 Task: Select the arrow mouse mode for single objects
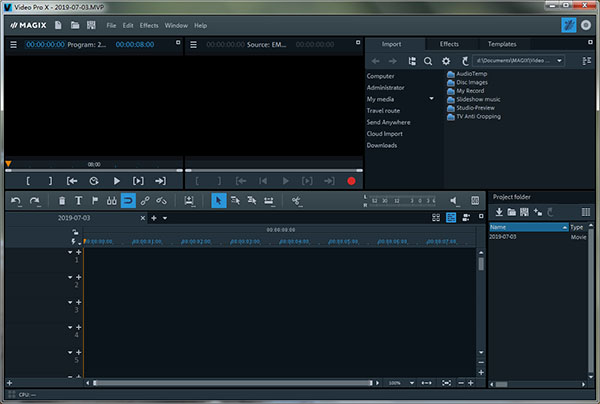(218, 200)
